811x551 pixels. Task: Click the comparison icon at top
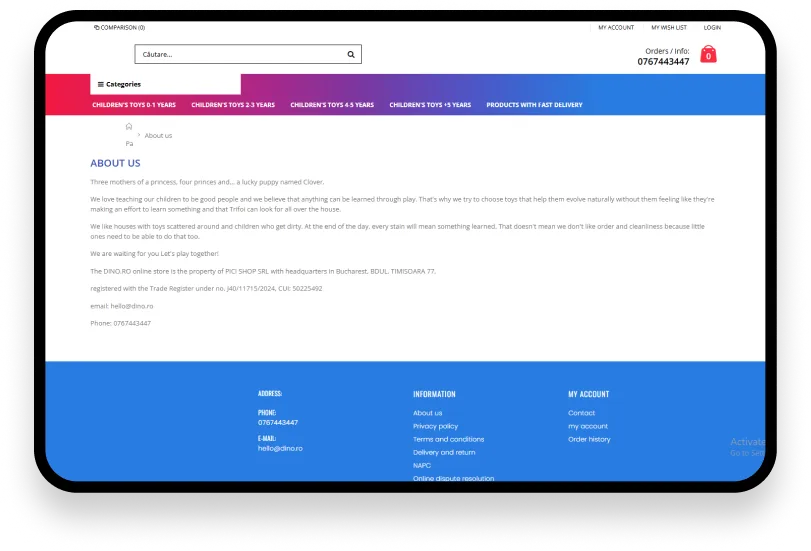(97, 27)
